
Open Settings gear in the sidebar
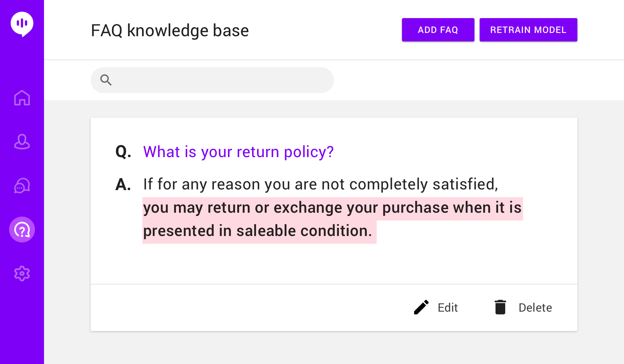(x=22, y=273)
